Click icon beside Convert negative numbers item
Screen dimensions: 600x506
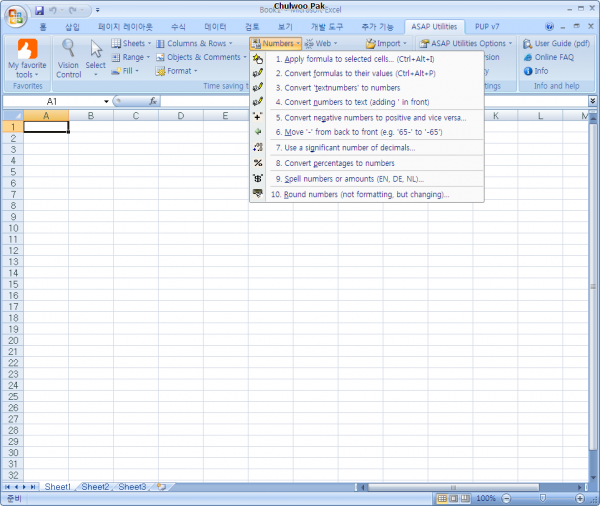(258, 117)
